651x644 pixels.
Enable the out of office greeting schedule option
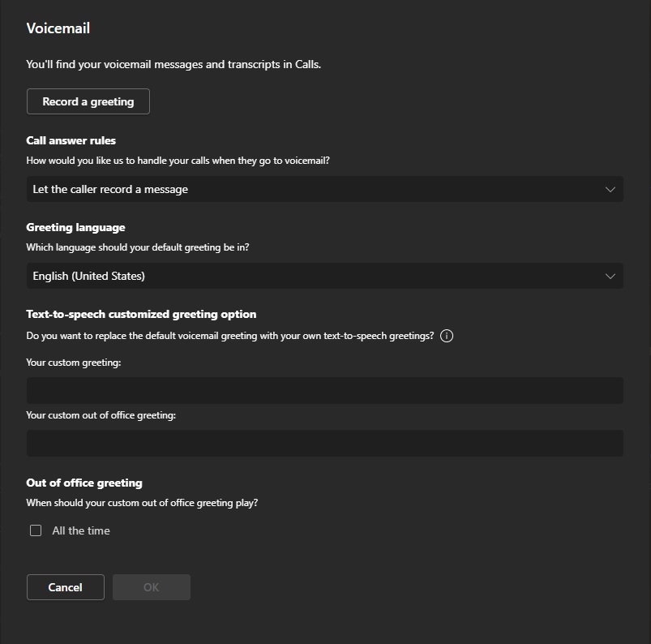(x=35, y=530)
